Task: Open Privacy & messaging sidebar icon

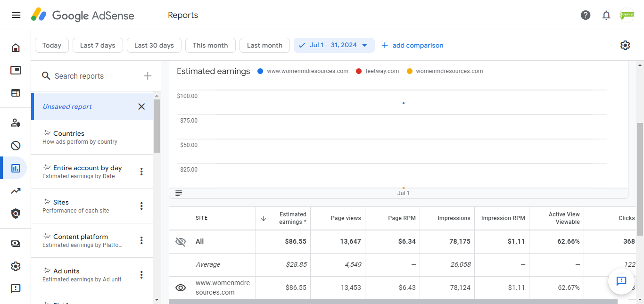Action: pyautogui.click(x=16, y=123)
